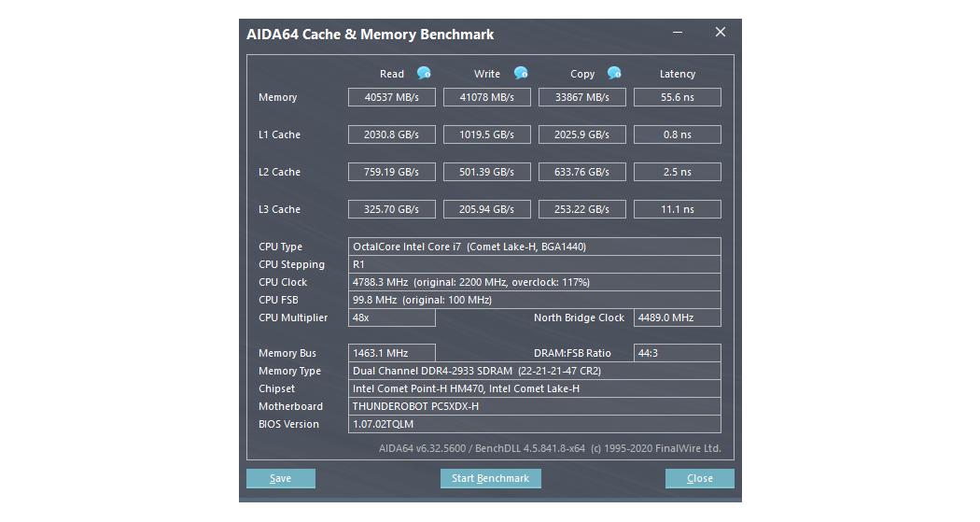Screen dimensions: 980x522
Task: Click DRAM:FSB Ratio value 44:3
Action: 678,353
